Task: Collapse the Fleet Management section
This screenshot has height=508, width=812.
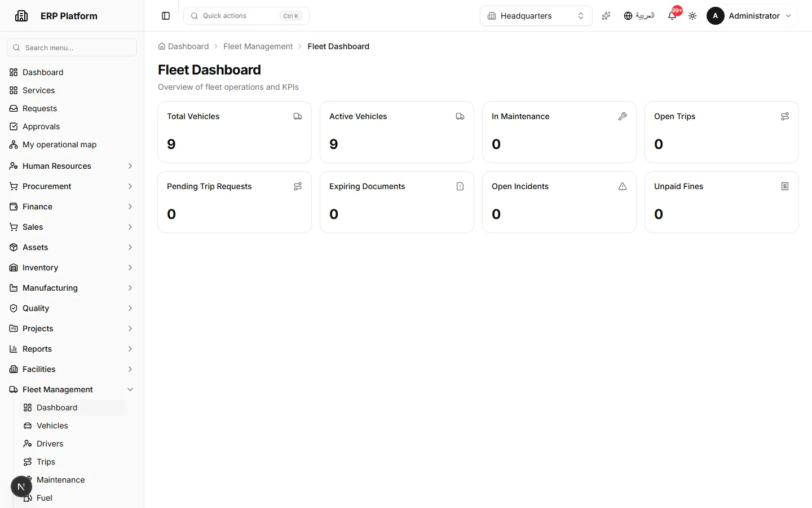Action: point(72,389)
